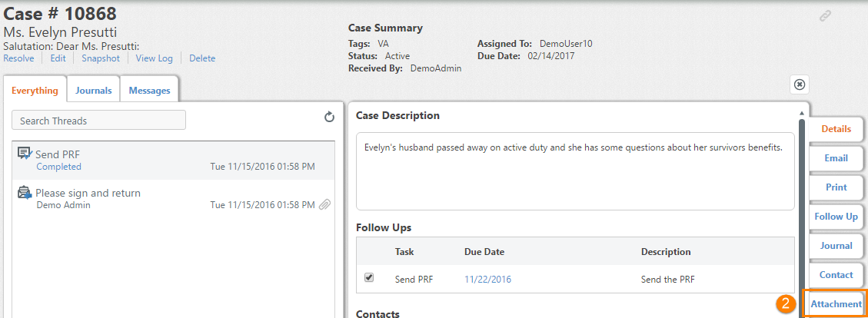
Task: Click scroll up arrow in details panel
Action: click(802, 113)
